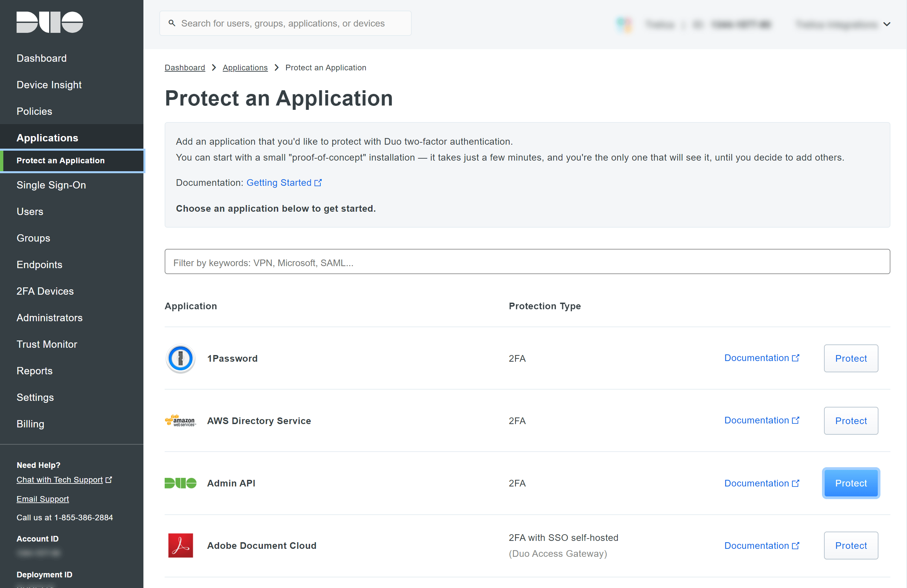Open Trust Monitor
Viewport: 907px width, 588px height.
pyautogui.click(x=47, y=344)
